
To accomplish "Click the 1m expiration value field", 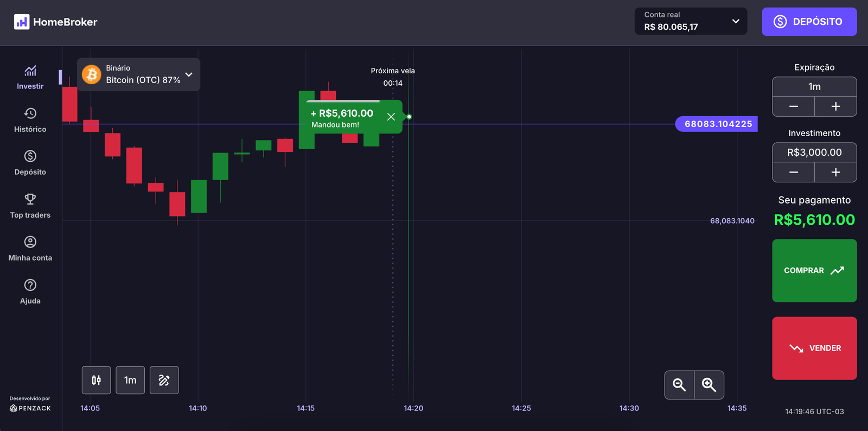I will [x=814, y=87].
